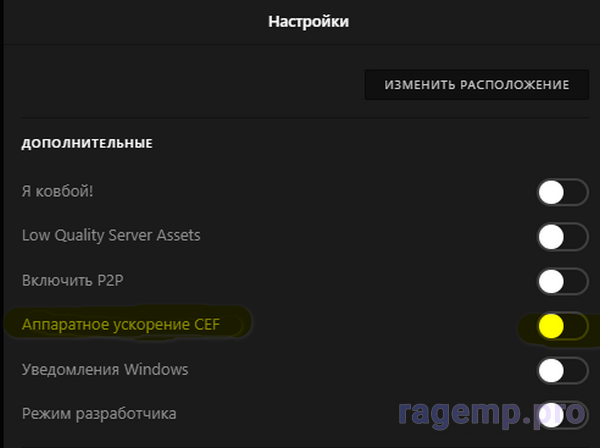Click the Настройки title header

308,21
